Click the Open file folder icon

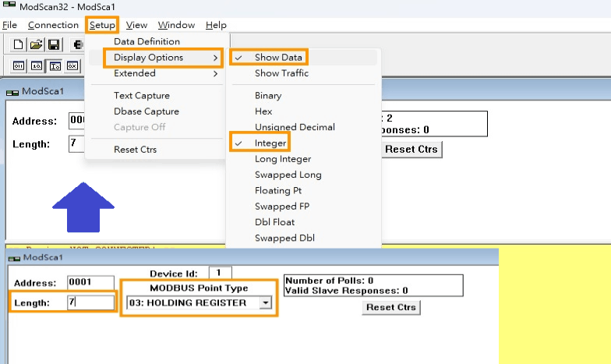pyautogui.click(x=36, y=44)
